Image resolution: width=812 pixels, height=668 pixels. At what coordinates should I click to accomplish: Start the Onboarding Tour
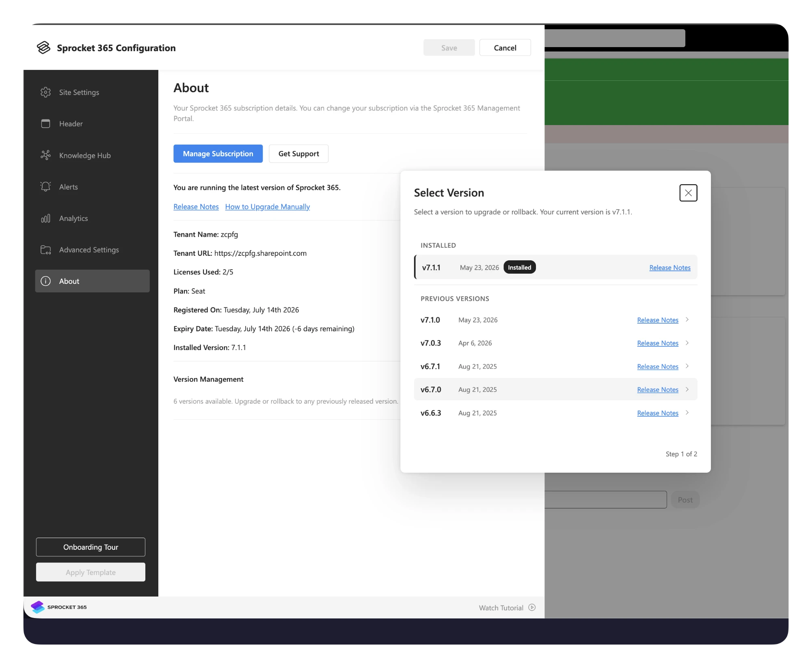point(91,547)
